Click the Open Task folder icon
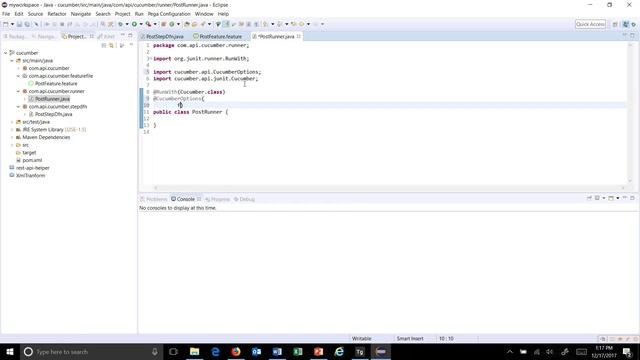Screen dimensions: 640x360 (195, 24)
